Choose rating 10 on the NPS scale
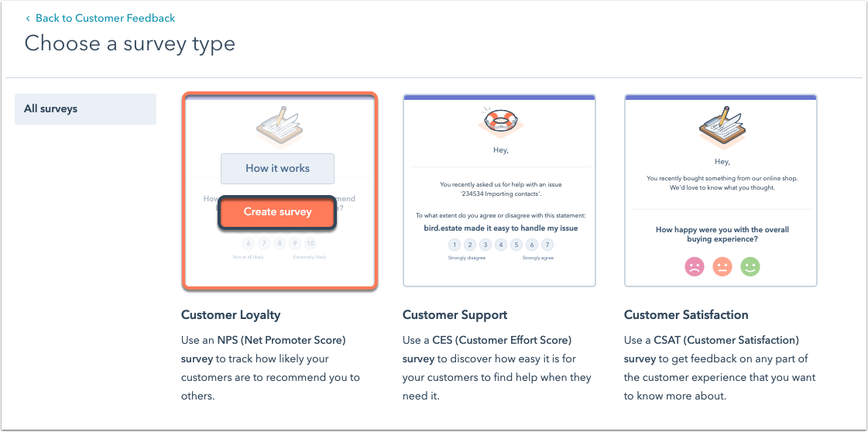The width and height of the screenshot is (868, 432). (x=310, y=242)
